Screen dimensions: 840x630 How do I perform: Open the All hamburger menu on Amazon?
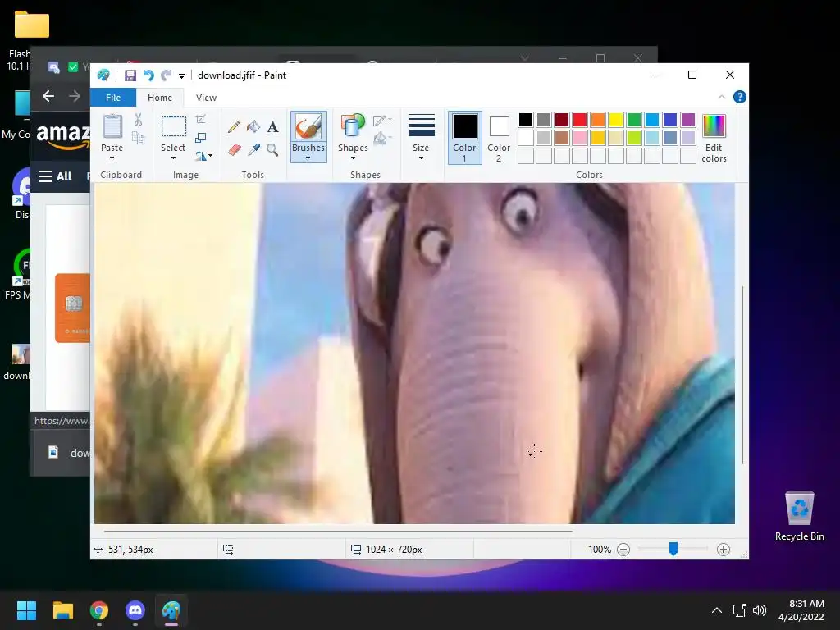[x=55, y=176]
